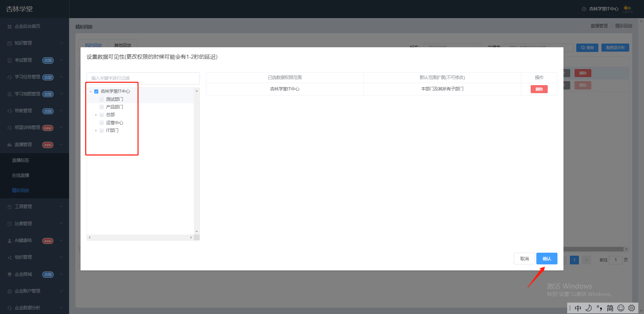Toggle the IT部门 checkbox
The height and width of the screenshot is (314, 644).
coord(102,131)
